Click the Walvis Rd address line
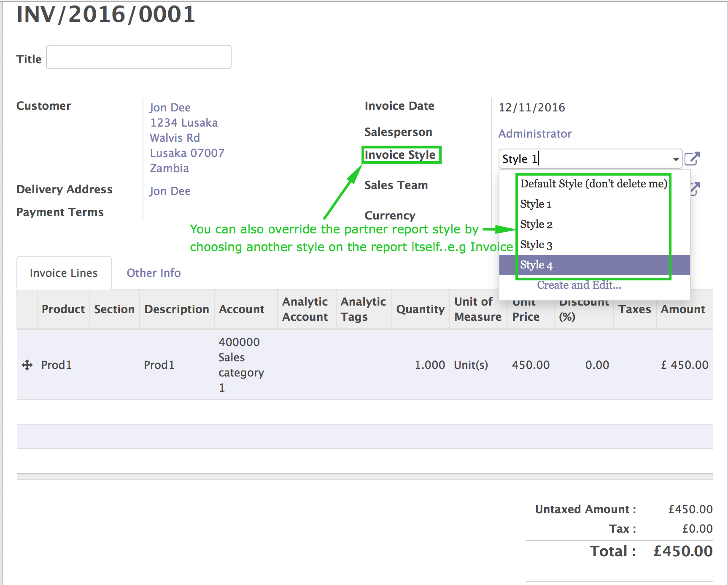This screenshot has width=728, height=585. (x=175, y=138)
